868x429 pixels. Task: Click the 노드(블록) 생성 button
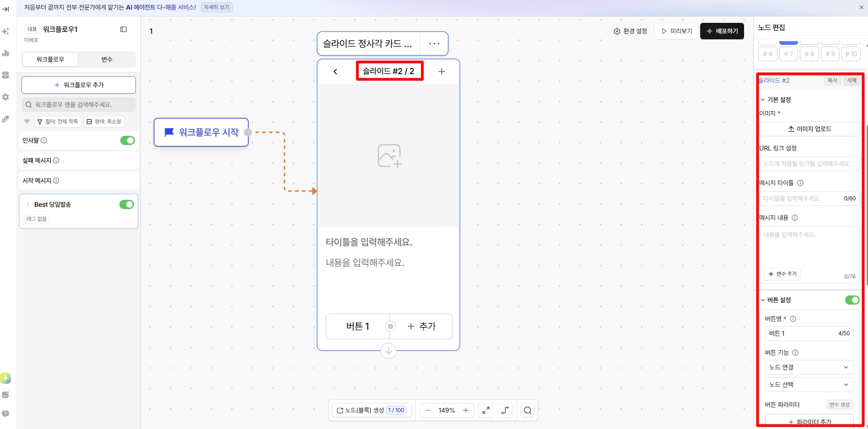coord(371,410)
